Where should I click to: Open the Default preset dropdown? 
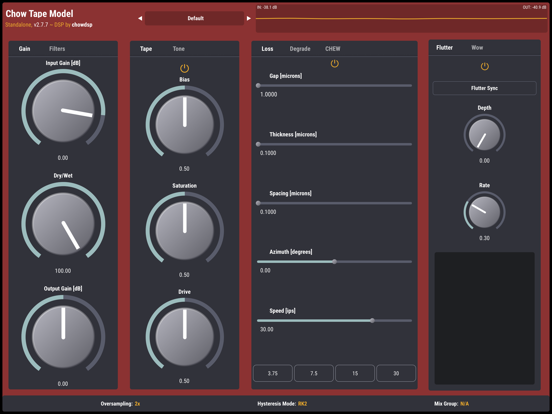tap(195, 18)
